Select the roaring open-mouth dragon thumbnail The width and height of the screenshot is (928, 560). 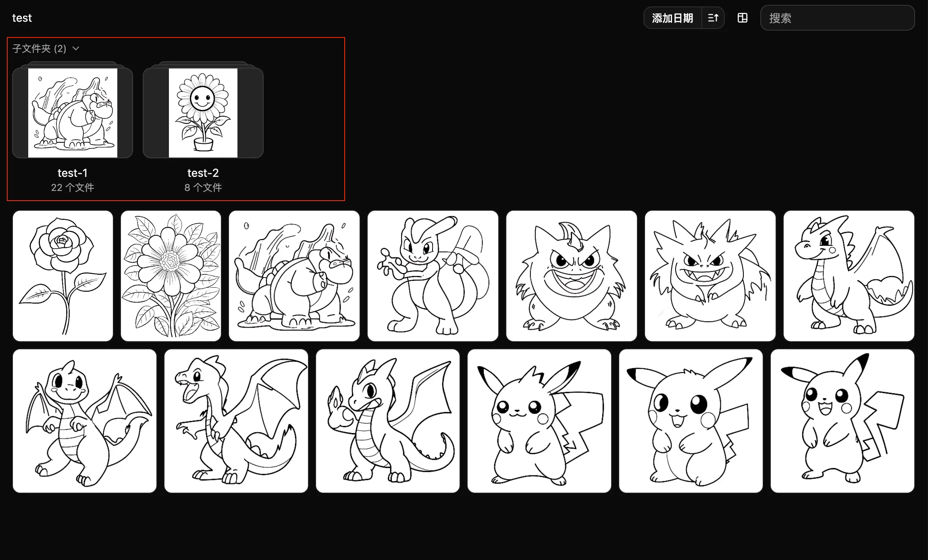(x=236, y=421)
